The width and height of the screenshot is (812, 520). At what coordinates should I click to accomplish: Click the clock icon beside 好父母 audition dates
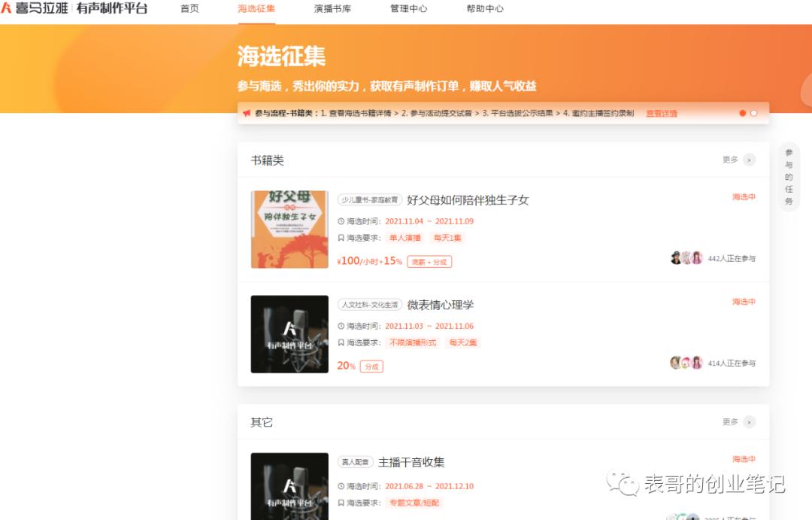pos(341,221)
